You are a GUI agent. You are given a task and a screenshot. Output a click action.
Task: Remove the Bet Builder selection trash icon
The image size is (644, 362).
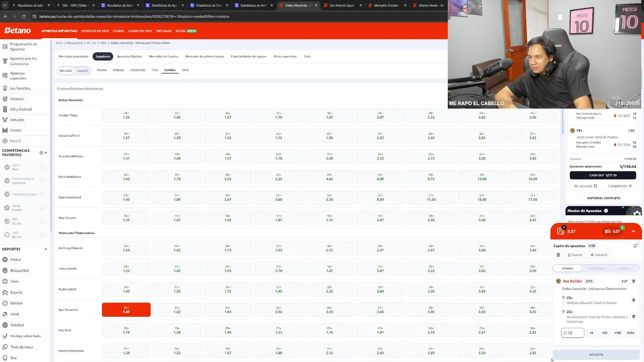[x=633, y=281]
